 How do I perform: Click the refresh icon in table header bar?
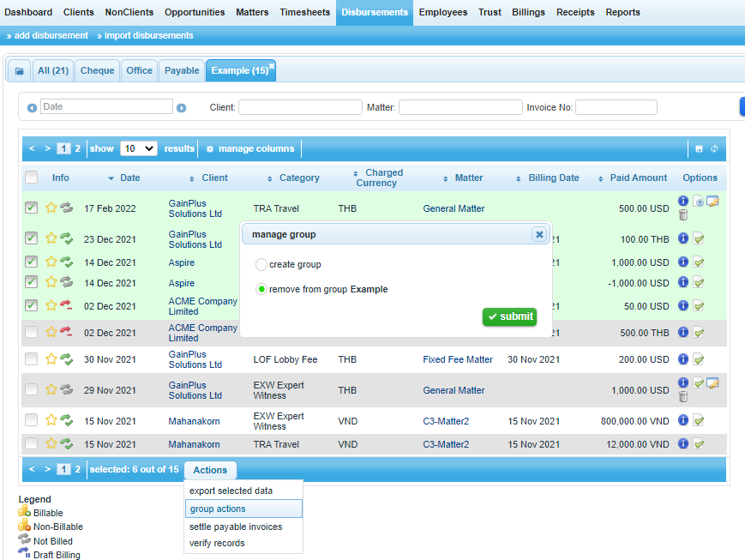pos(714,148)
